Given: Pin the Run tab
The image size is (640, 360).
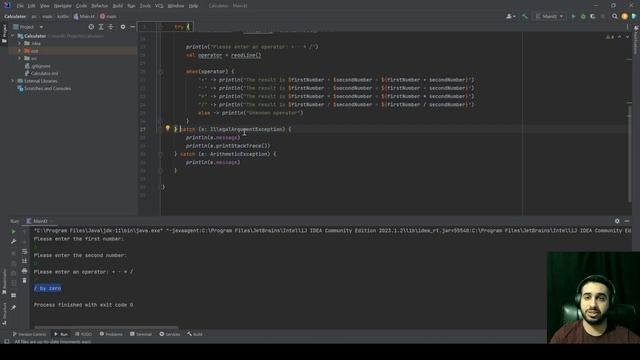Looking at the screenshot, I should (13, 307).
